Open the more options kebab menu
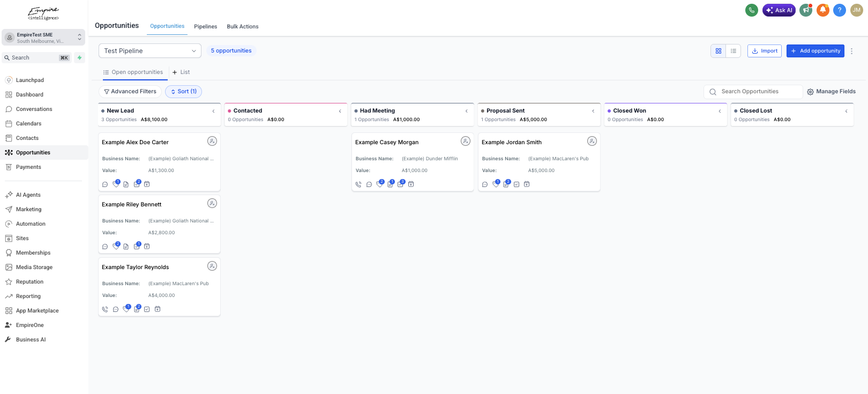This screenshot has height=394, width=868. [x=851, y=51]
